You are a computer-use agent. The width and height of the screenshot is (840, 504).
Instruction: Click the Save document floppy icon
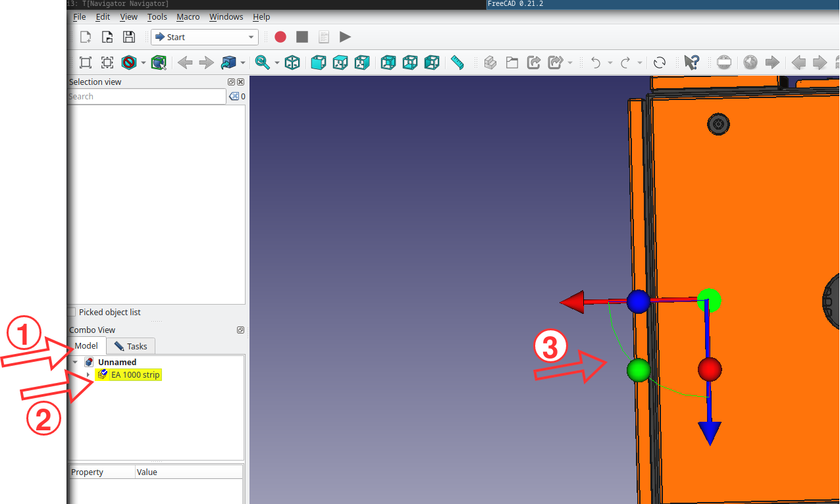[x=129, y=37]
